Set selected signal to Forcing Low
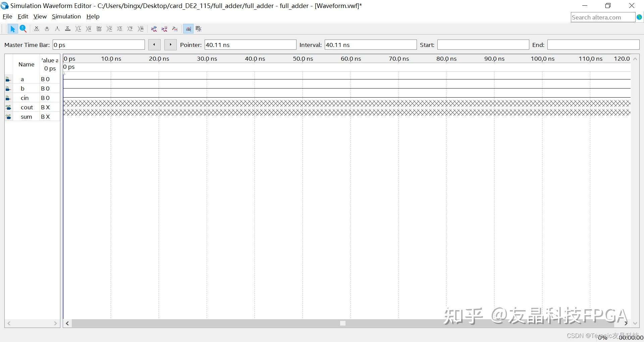Viewport: 644px width, 342px height. [x=47, y=28]
